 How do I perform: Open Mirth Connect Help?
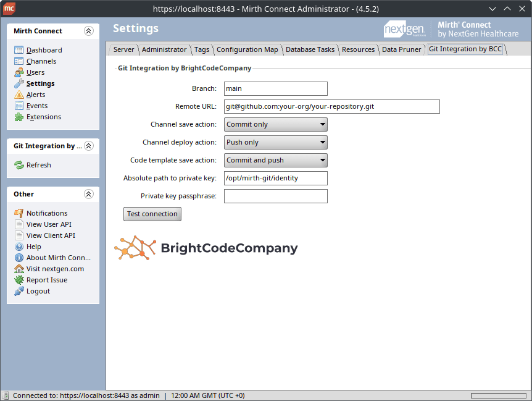coord(33,247)
